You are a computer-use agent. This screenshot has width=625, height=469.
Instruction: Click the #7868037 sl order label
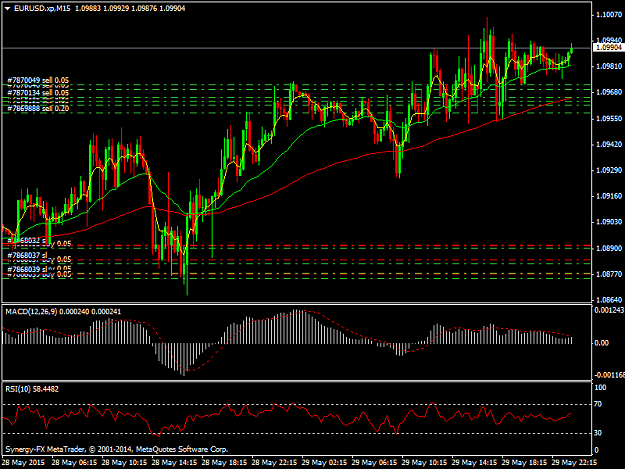(28, 255)
